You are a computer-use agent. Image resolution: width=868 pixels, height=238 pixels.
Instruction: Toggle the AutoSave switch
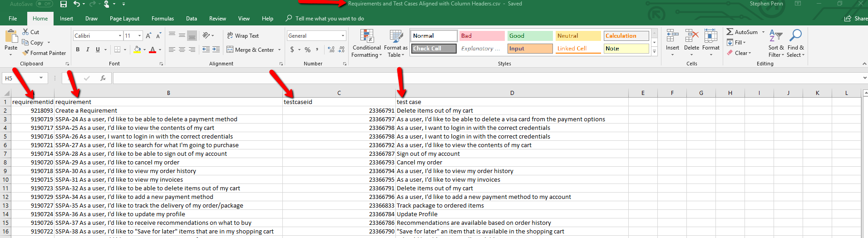click(44, 4)
